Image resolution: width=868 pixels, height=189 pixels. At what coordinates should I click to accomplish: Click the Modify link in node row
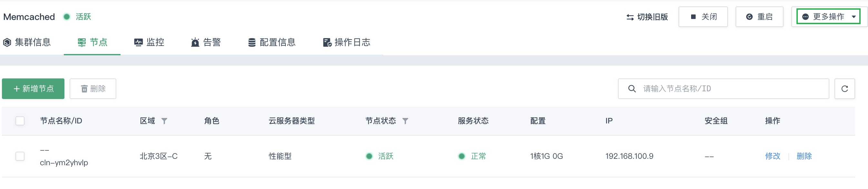(x=772, y=157)
